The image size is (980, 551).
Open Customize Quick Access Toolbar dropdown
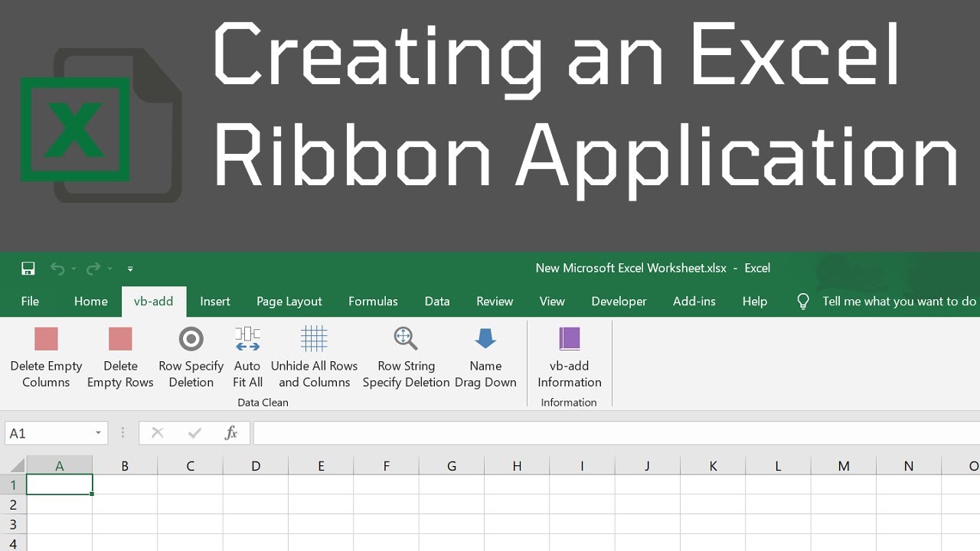click(x=130, y=269)
